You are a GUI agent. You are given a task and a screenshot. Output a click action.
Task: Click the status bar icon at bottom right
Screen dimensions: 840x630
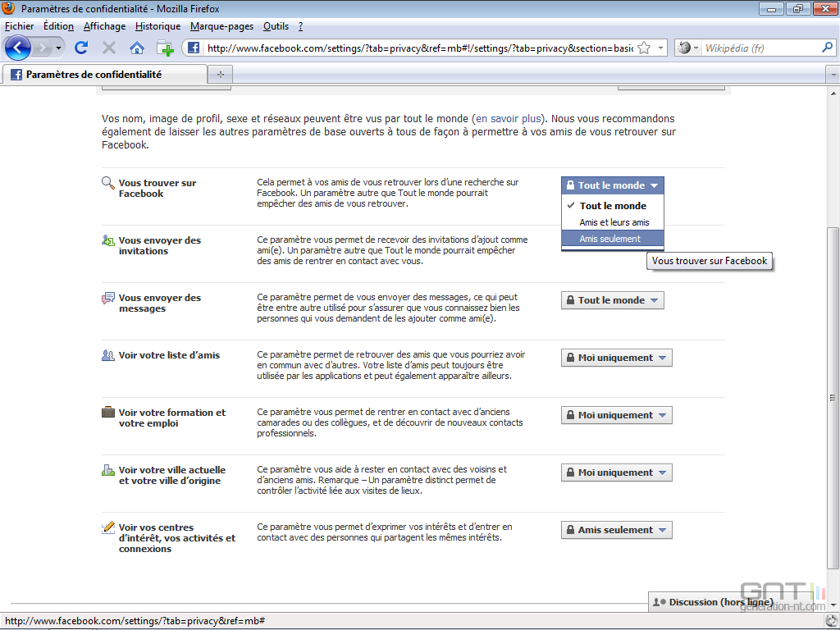[x=831, y=621]
